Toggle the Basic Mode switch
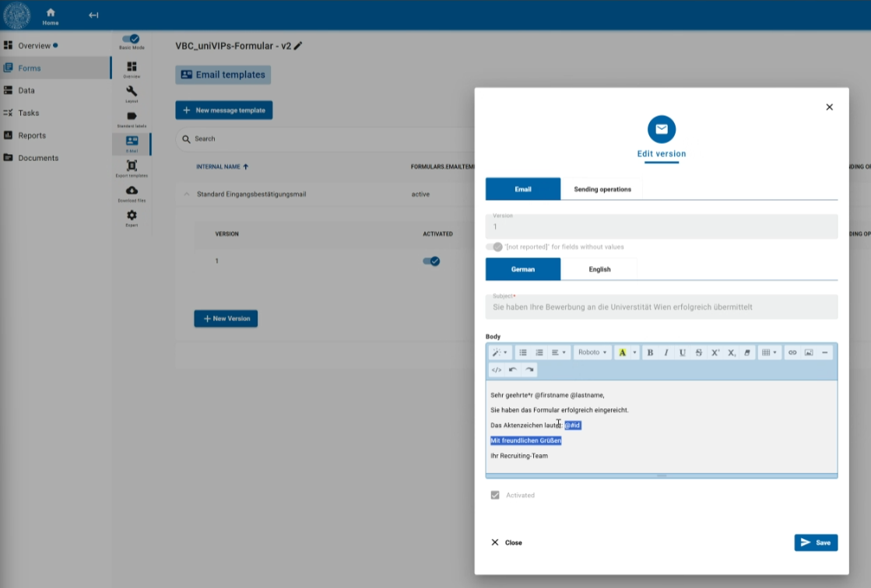Viewport: 871px width, 588px height. (131, 38)
